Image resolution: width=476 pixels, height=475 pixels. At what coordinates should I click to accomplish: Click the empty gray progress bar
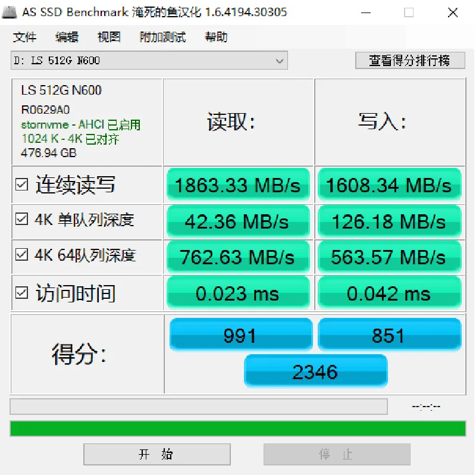pyautogui.click(x=199, y=407)
